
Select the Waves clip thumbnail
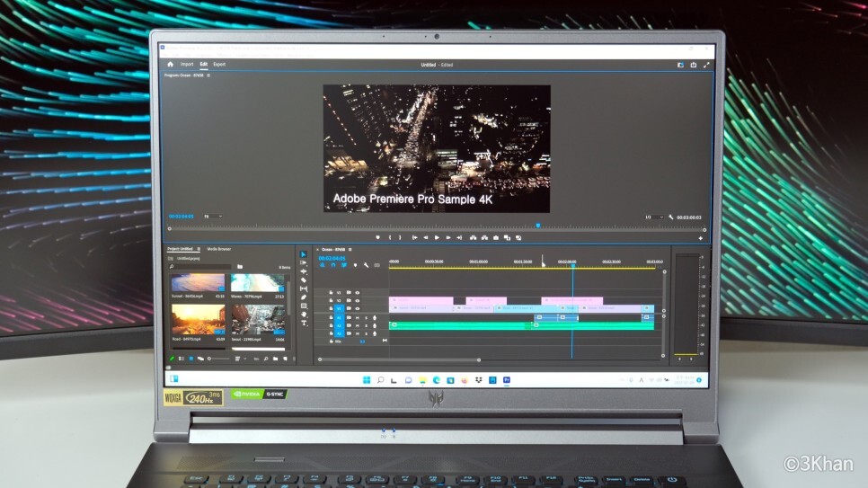257,283
